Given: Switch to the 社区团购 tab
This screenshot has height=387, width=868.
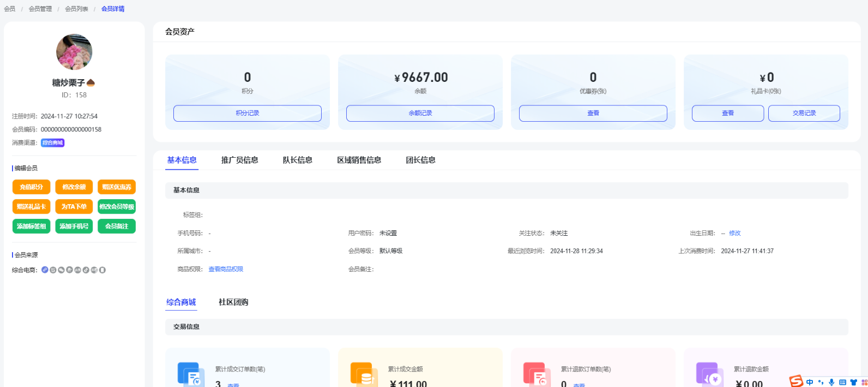Looking at the screenshot, I should tap(233, 302).
